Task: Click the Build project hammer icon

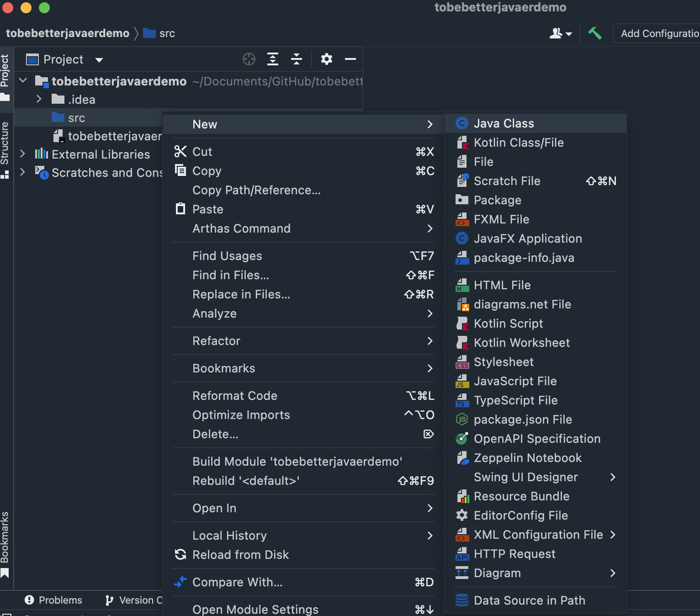Action: [594, 33]
